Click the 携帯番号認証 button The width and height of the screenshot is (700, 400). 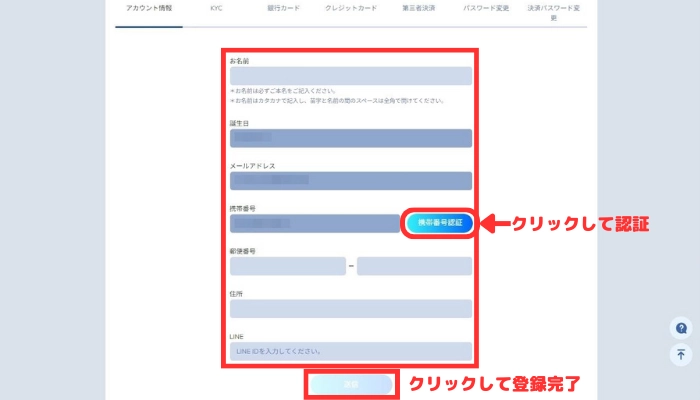(439, 223)
